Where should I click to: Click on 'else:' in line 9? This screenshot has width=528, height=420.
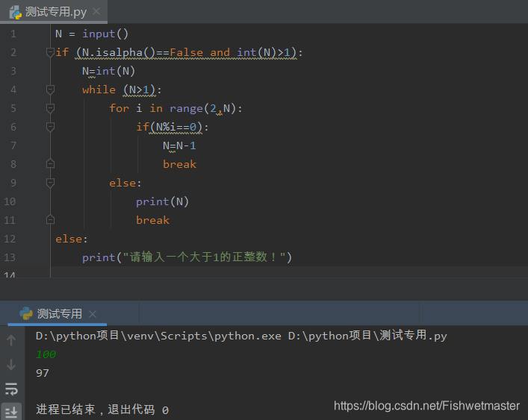pyautogui.click(x=125, y=183)
